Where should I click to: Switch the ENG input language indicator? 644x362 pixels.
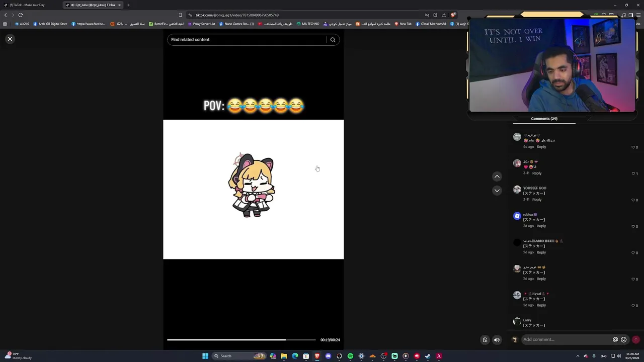tap(603, 356)
